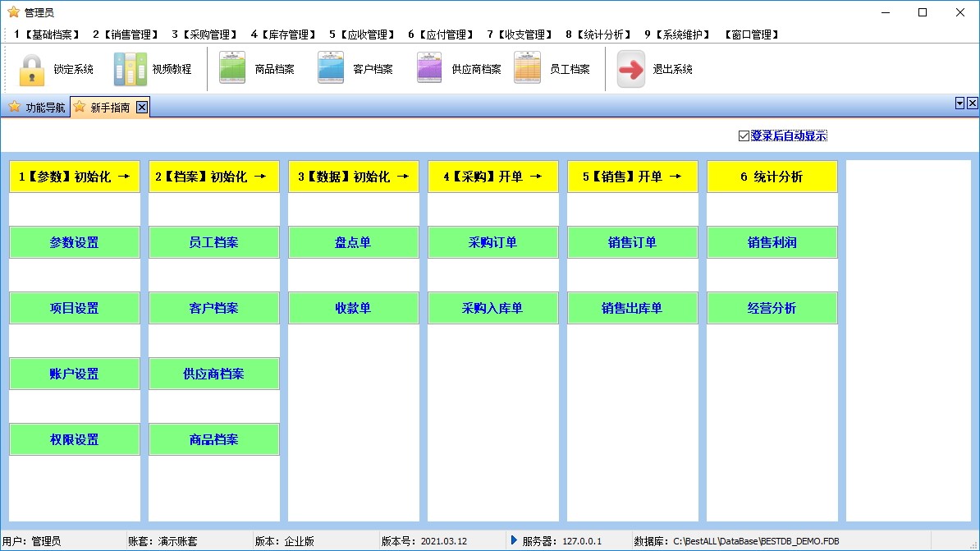This screenshot has height=551, width=980.
Task: Open the 采购入库单 green button
Action: 492,308
